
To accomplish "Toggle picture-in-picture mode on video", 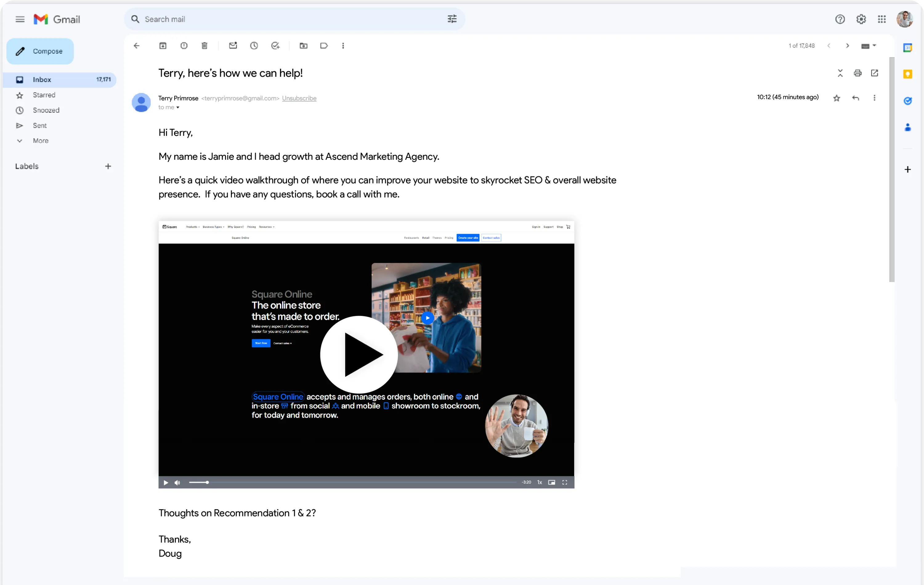I will click(551, 482).
